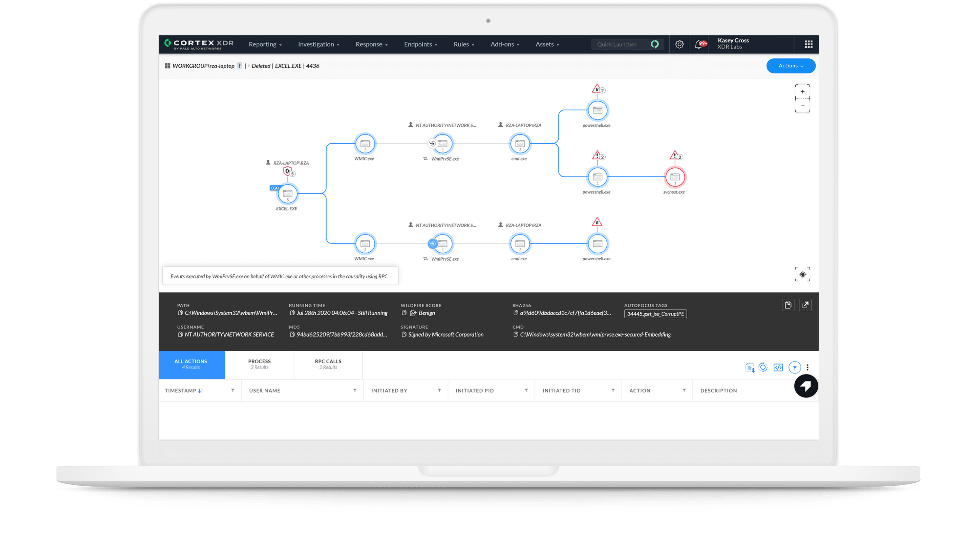Click the notifications bell icon

[699, 44]
